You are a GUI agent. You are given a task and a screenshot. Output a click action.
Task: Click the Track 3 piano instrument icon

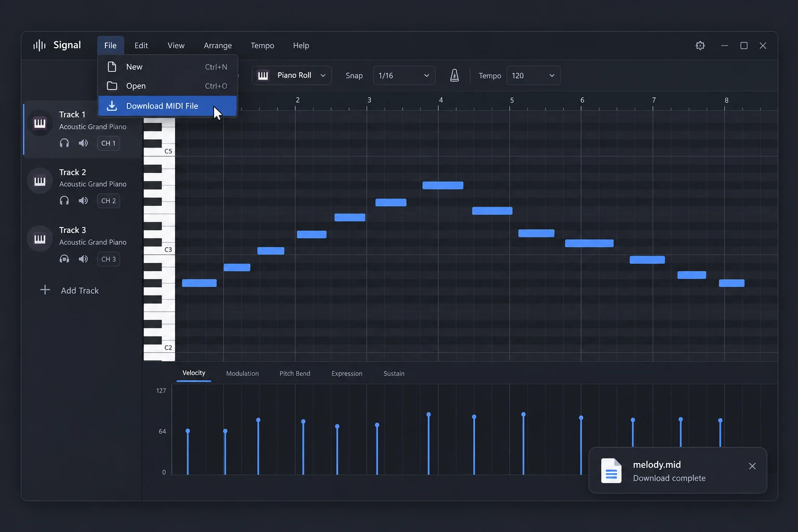click(40, 239)
